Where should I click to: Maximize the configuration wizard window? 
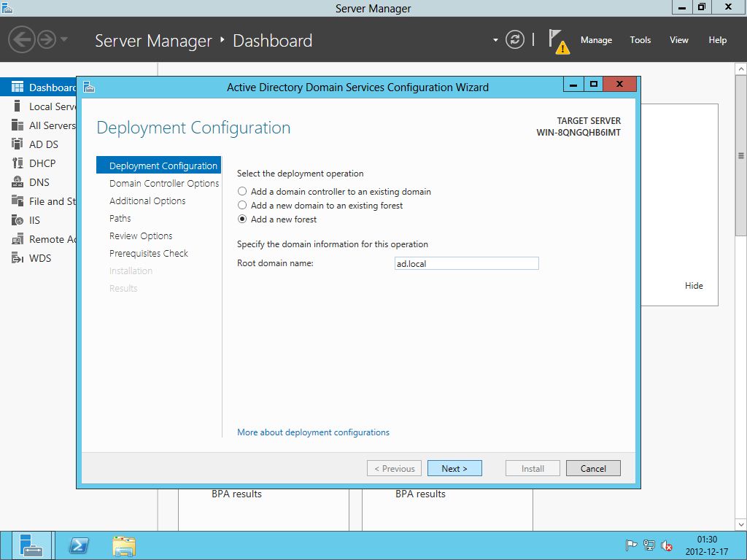coord(594,85)
